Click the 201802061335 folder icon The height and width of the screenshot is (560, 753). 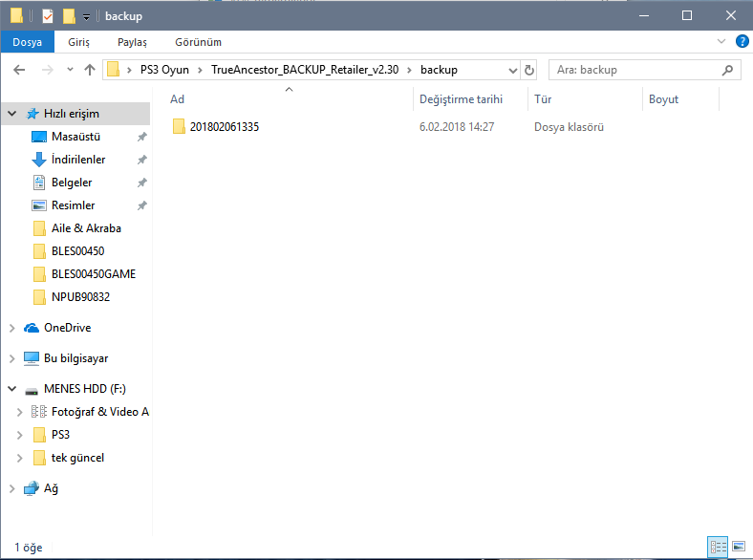[x=179, y=127]
